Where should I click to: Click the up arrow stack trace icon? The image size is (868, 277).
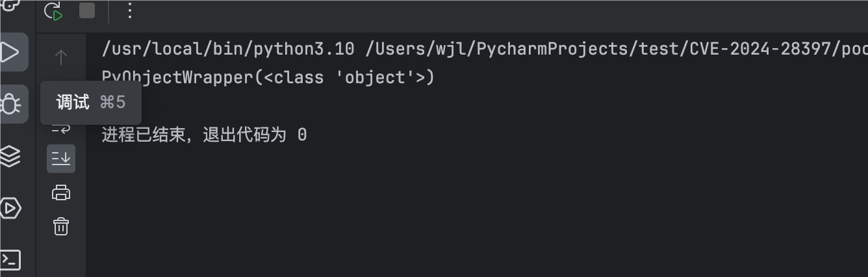coord(61,57)
